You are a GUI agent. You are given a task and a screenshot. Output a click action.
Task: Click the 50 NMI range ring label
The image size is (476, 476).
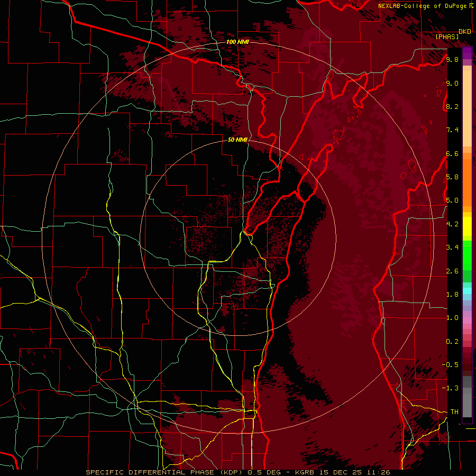(x=237, y=140)
